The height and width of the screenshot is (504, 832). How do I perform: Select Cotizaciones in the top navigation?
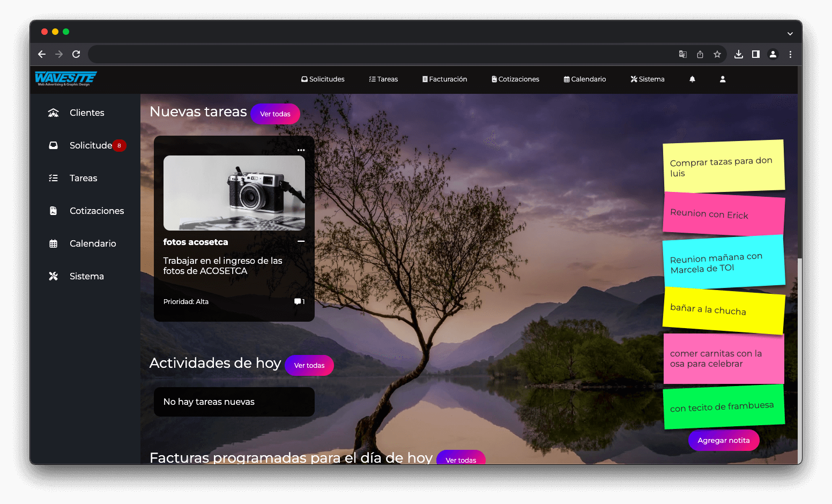coord(515,79)
